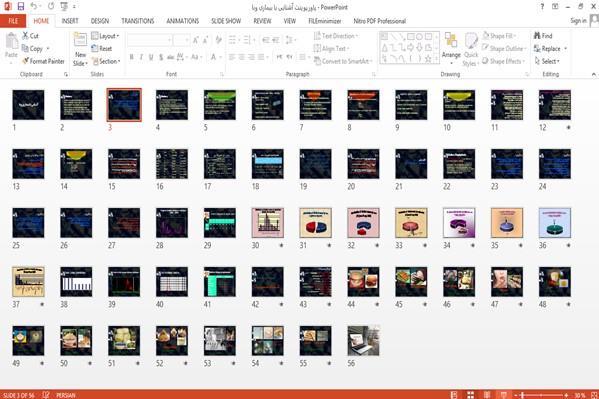Viewport: 599px width, 399px height.
Task: Toggle Bold formatting
Action: 131,57
